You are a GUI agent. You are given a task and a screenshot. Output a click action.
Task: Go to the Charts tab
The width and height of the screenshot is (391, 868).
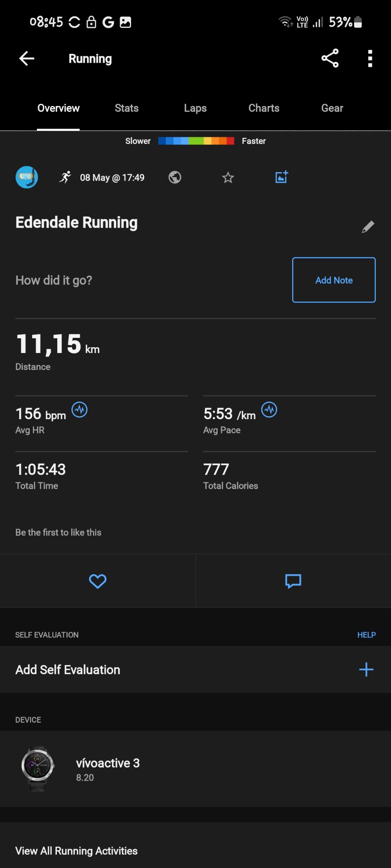264,108
